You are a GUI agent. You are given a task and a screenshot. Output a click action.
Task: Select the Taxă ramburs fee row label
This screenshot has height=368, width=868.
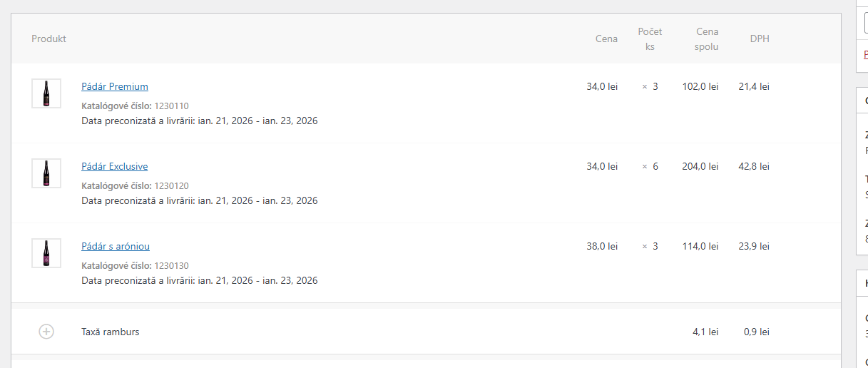(111, 332)
